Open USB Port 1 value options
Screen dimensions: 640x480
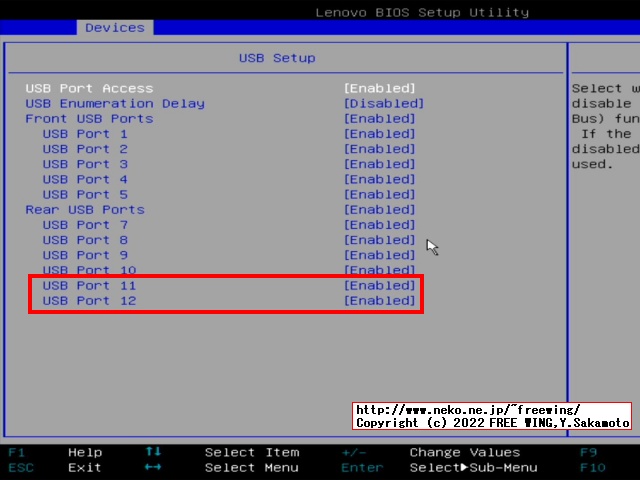(379, 133)
